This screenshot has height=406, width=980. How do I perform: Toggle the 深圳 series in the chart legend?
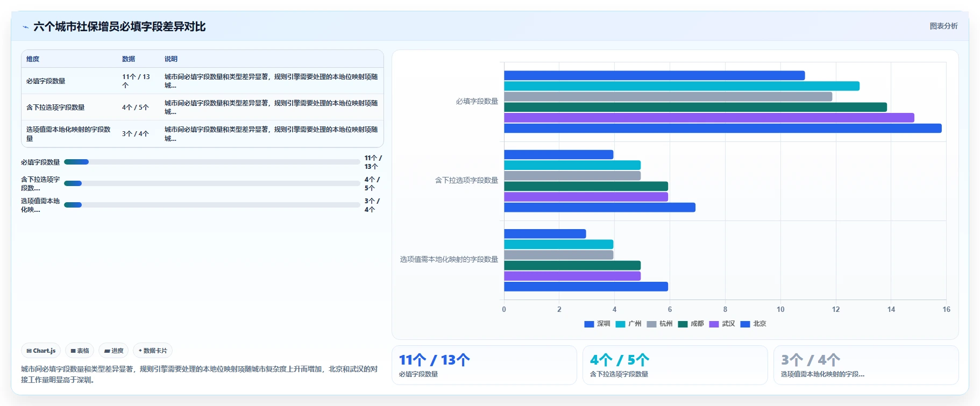coord(597,324)
